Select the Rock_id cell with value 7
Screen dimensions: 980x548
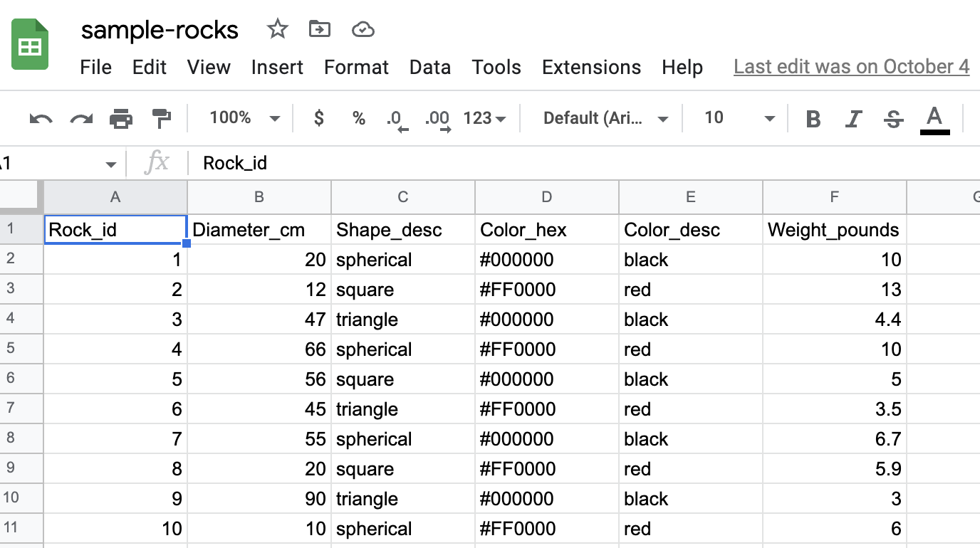coord(115,438)
